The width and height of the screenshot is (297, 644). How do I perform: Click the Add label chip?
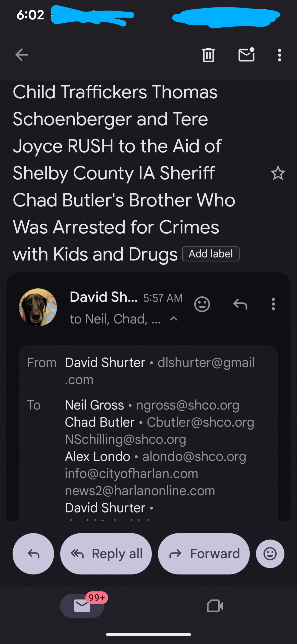pyautogui.click(x=211, y=254)
